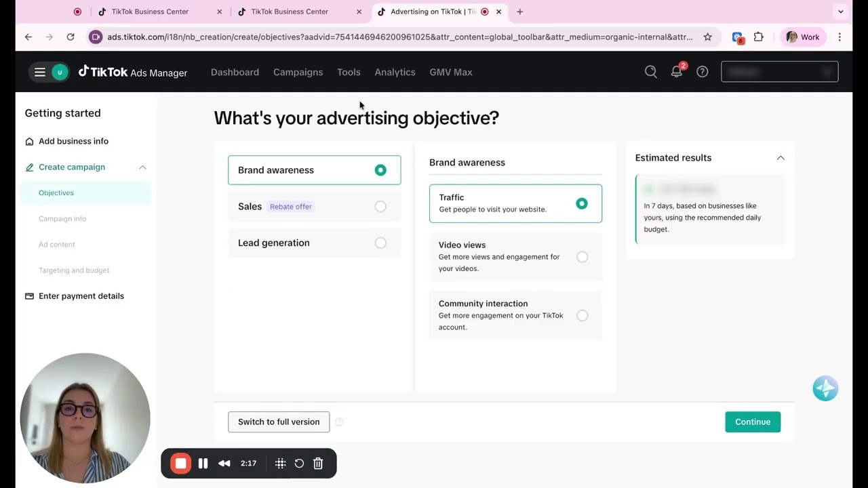
Task: Go to the Dashboard menu
Action: pos(235,72)
